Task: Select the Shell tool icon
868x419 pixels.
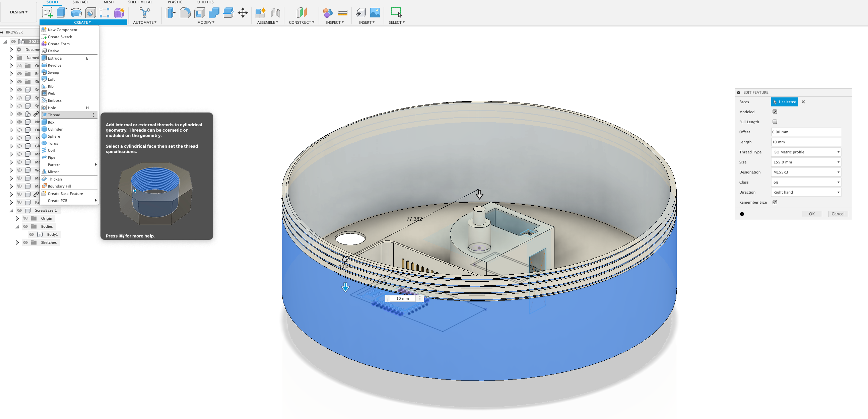Action: (x=199, y=13)
